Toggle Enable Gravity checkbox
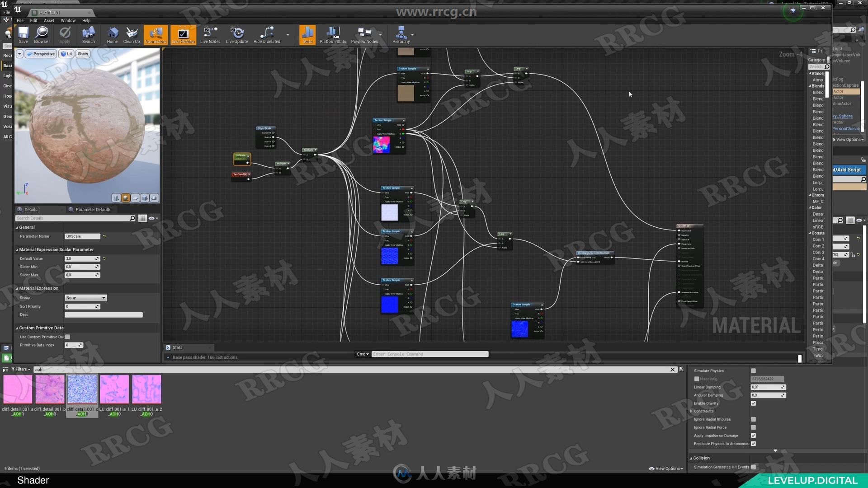Image resolution: width=868 pixels, height=488 pixels. [754, 404]
